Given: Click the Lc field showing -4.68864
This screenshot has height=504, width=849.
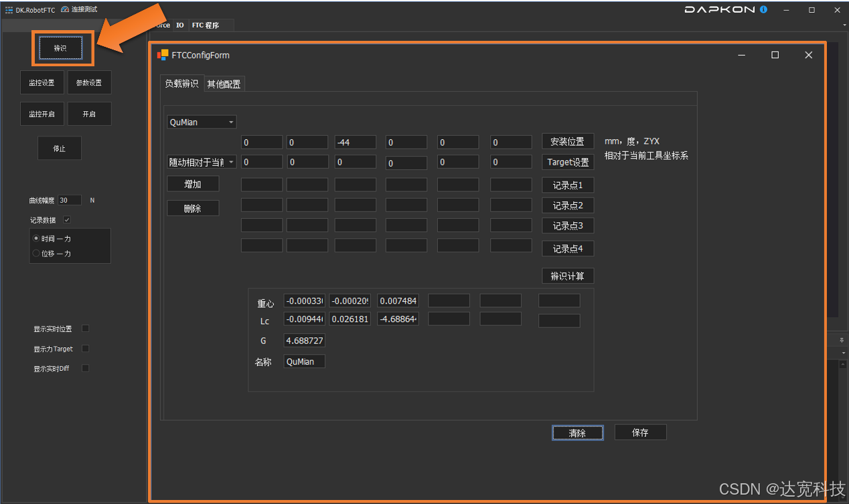Looking at the screenshot, I should click(398, 319).
